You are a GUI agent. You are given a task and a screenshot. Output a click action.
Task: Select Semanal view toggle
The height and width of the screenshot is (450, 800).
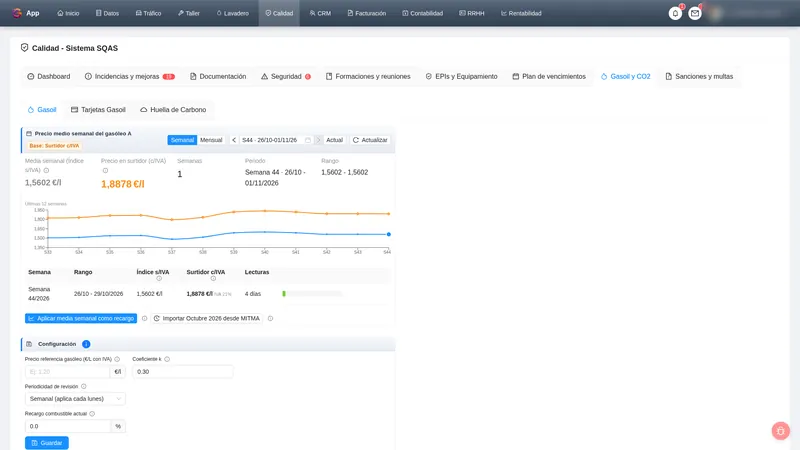coord(182,140)
